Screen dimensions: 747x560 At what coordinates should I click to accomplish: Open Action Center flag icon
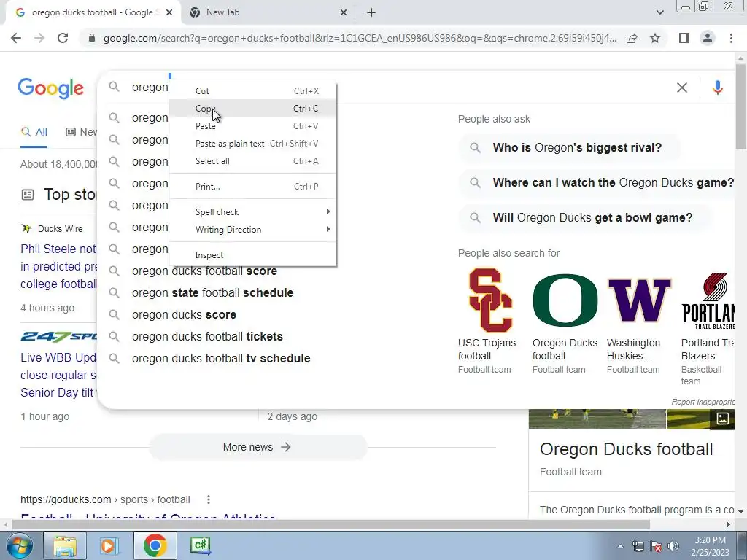click(x=656, y=546)
